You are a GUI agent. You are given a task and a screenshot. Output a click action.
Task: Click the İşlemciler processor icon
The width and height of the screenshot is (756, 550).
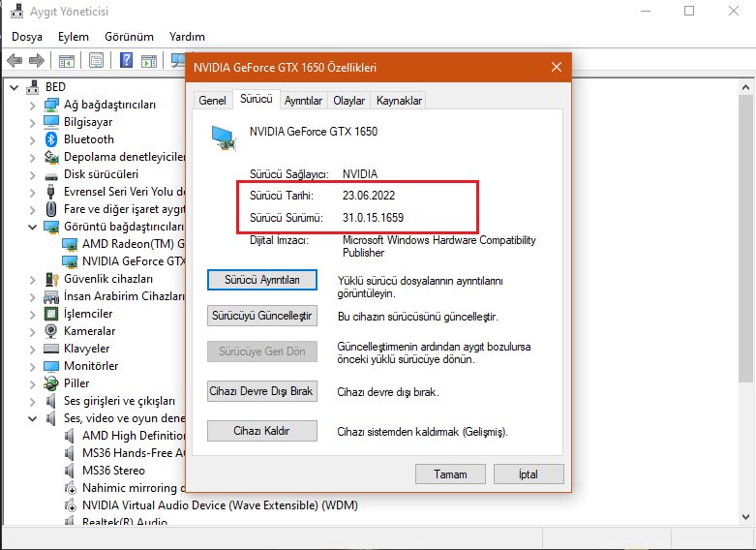point(51,314)
